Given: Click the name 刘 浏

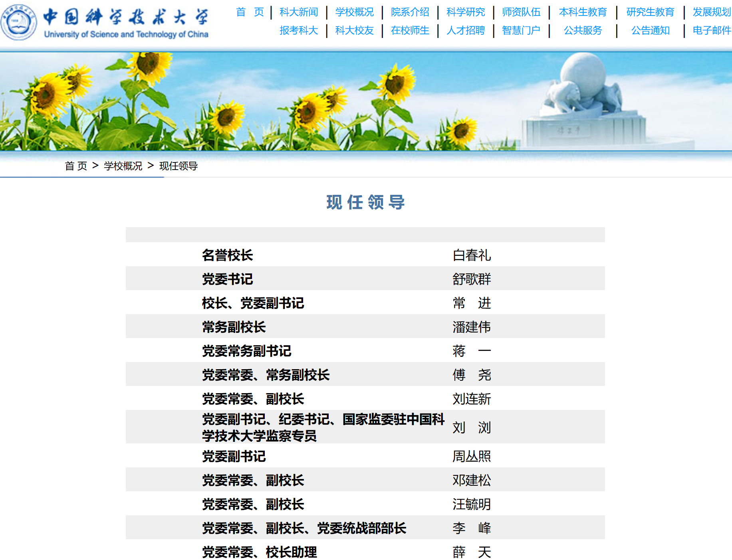Looking at the screenshot, I should click(472, 427).
